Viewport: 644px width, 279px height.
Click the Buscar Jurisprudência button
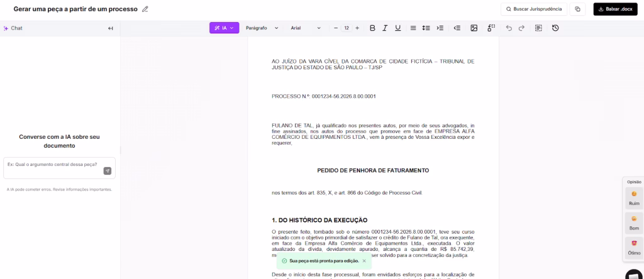point(533,9)
